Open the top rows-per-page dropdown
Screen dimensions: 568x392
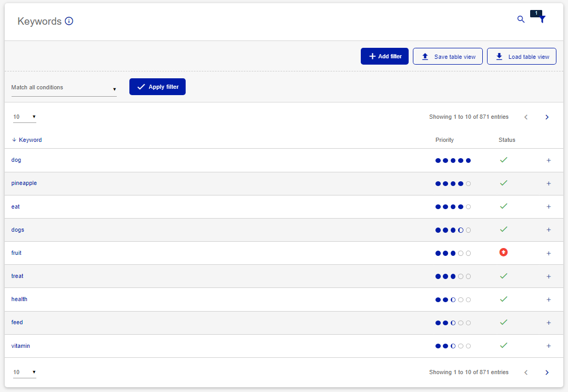(24, 117)
